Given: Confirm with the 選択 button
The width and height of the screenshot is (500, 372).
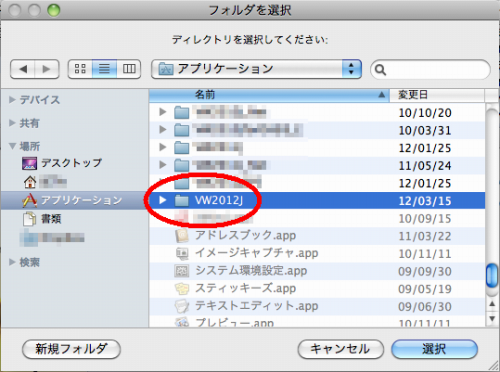Looking at the screenshot, I should coord(434,349).
